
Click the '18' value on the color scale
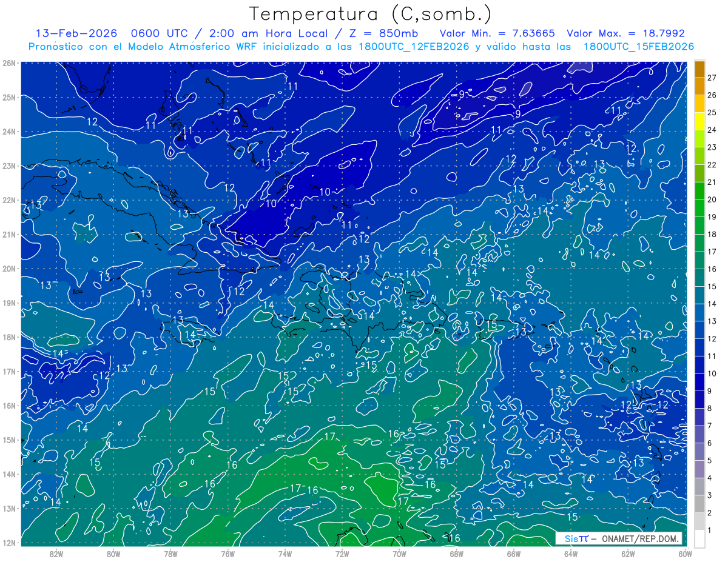point(712,235)
